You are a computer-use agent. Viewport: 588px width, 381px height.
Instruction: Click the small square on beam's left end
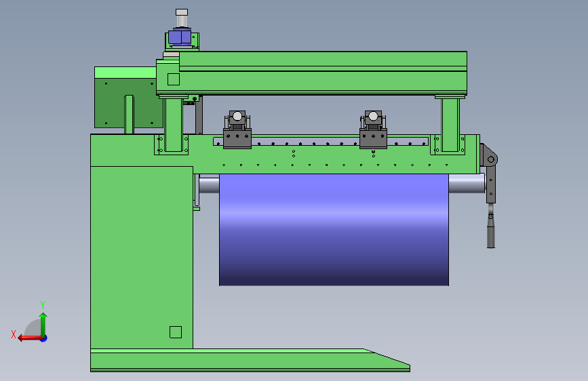(x=173, y=79)
